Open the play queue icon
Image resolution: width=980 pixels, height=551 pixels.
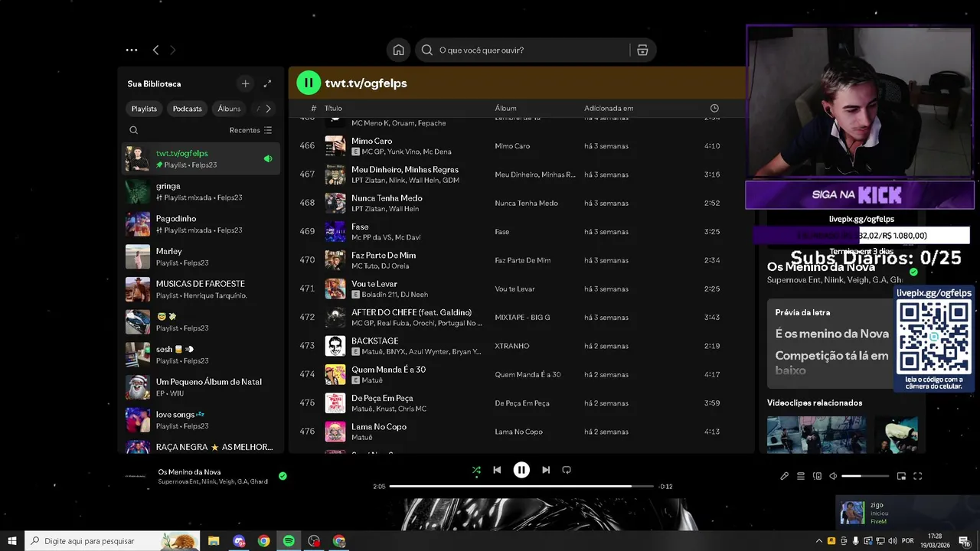[x=801, y=476]
